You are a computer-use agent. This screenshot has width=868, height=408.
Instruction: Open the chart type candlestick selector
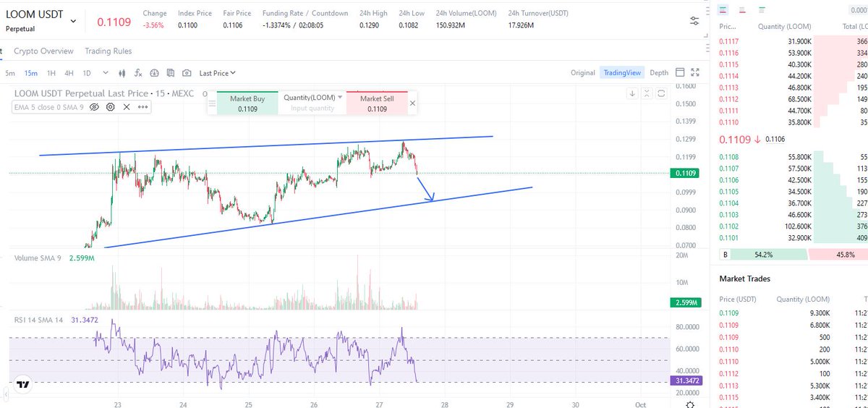(x=122, y=73)
